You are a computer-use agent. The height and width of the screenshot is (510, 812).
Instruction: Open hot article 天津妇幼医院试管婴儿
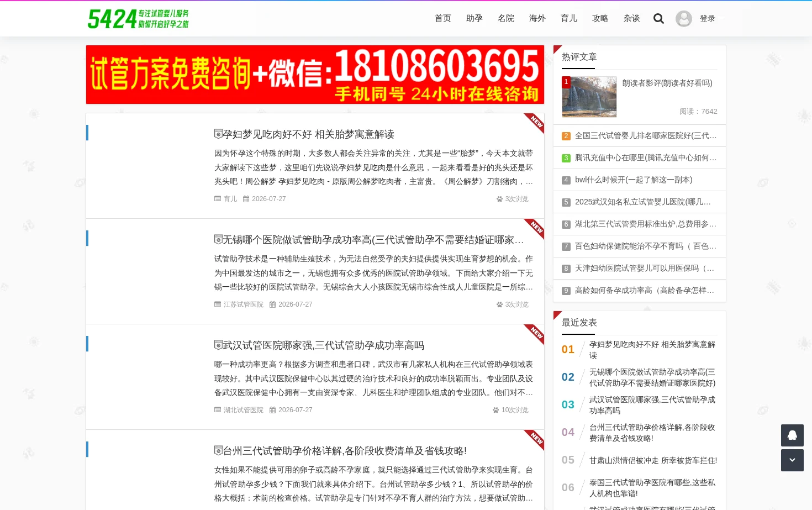pos(646,269)
